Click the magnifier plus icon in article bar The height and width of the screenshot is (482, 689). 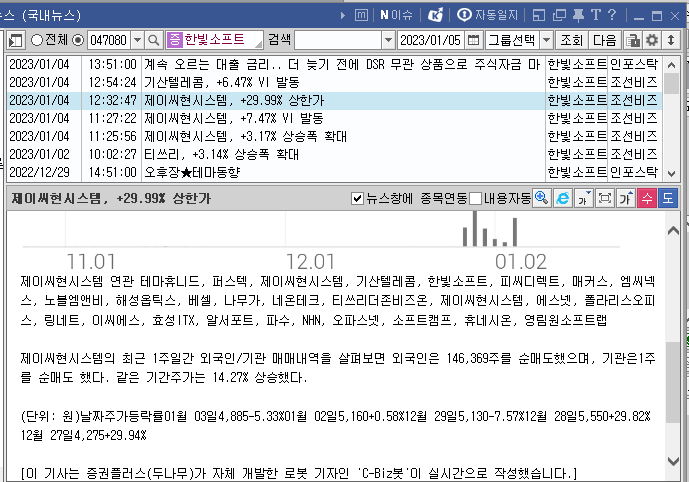pos(541,198)
